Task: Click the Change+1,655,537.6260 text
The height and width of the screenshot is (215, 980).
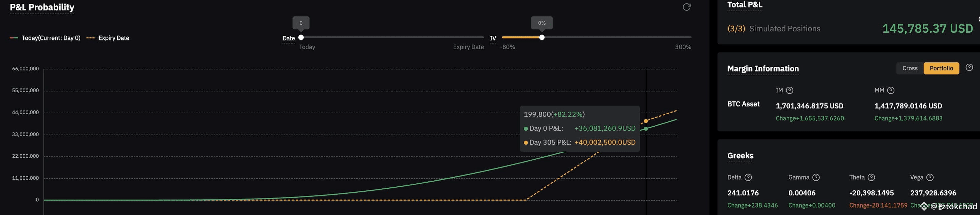Action: pyautogui.click(x=810, y=118)
